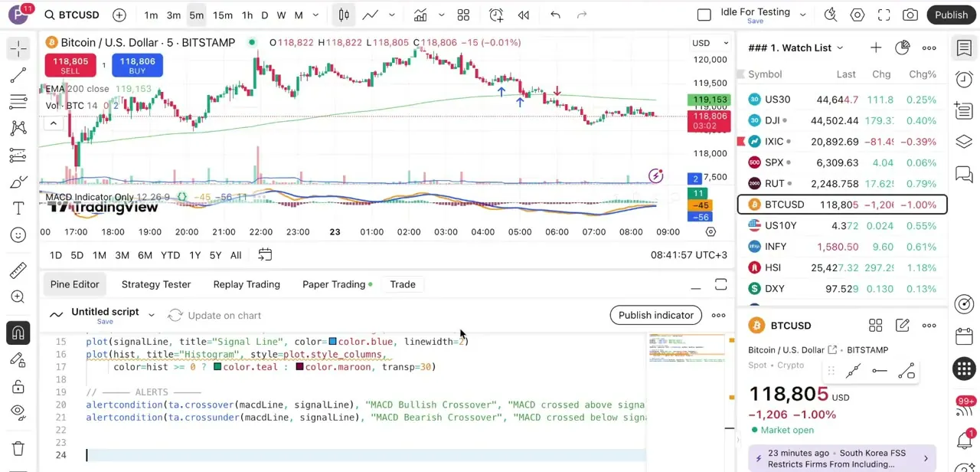Click the Publish button

[951, 15]
